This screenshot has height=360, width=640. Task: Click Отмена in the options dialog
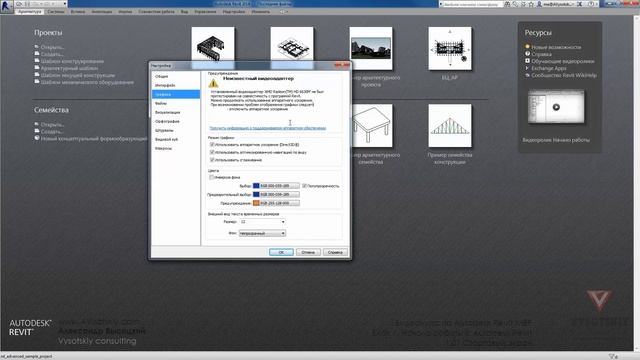point(308,252)
